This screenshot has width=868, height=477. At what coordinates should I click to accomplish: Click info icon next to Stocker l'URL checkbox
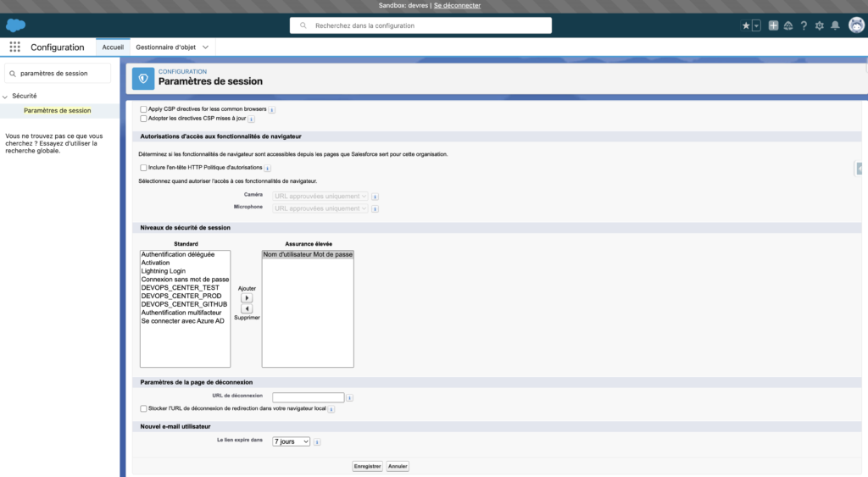coord(331,409)
